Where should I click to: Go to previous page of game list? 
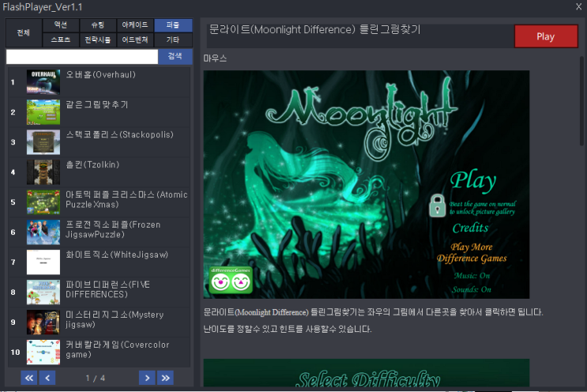pyautogui.click(x=47, y=378)
